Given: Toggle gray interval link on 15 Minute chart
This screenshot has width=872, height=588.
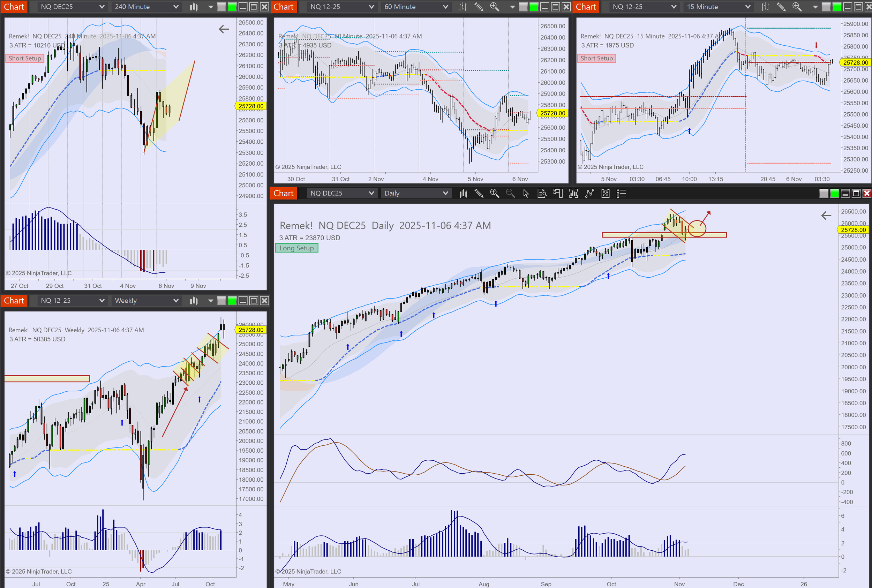Looking at the screenshot, I should pos(826,7).
